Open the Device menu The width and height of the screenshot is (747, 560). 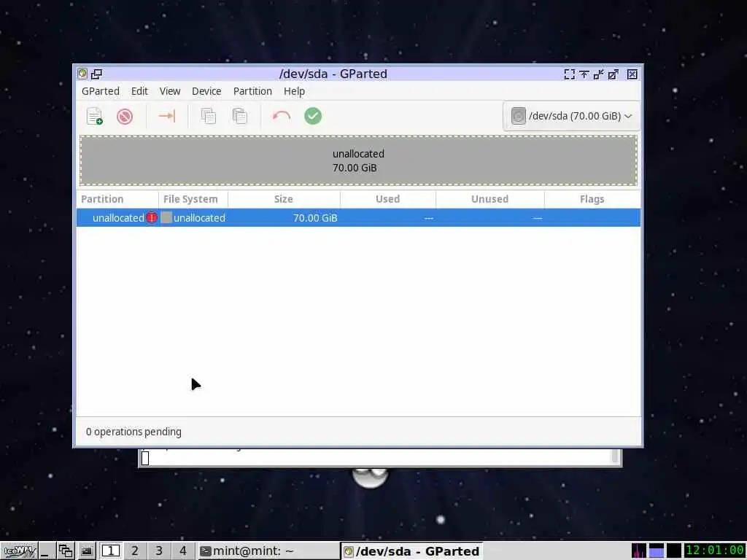[206, 91]
